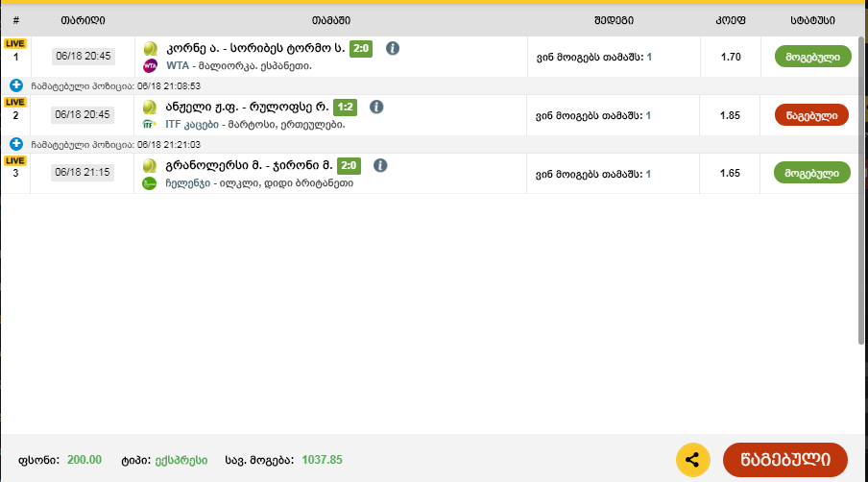Click the large red წაგებული button
This screenshot has height=482, width=868.
click(785, 460)
